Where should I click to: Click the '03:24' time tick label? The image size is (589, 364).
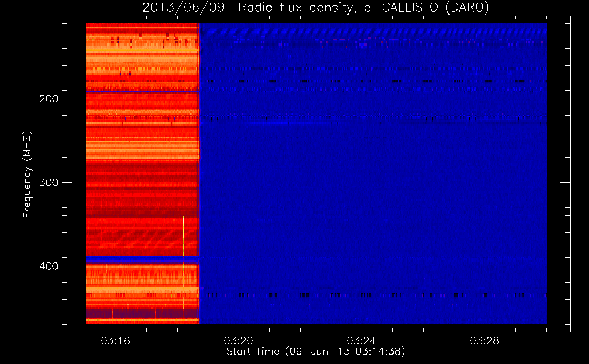361,341
